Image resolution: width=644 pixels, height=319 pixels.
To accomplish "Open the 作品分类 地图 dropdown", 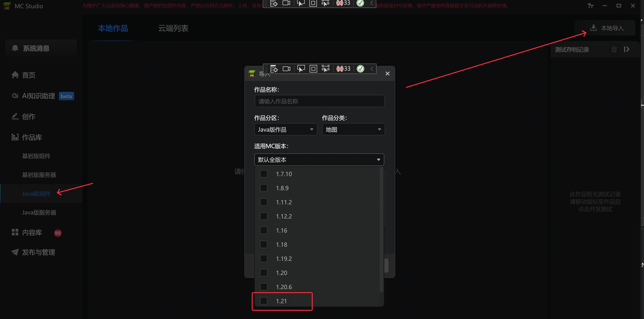I will tap(353, 129).
